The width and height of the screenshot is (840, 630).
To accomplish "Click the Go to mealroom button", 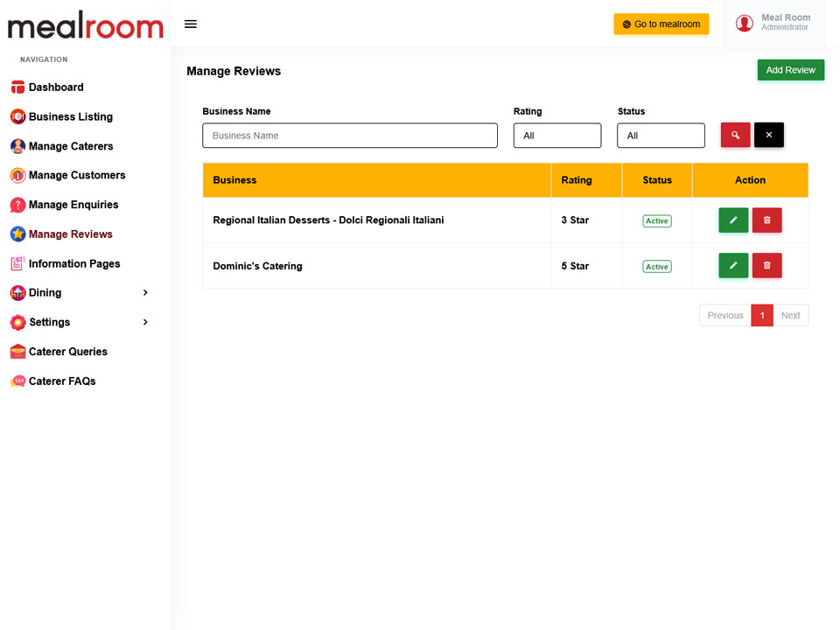I will pos(661,24).
